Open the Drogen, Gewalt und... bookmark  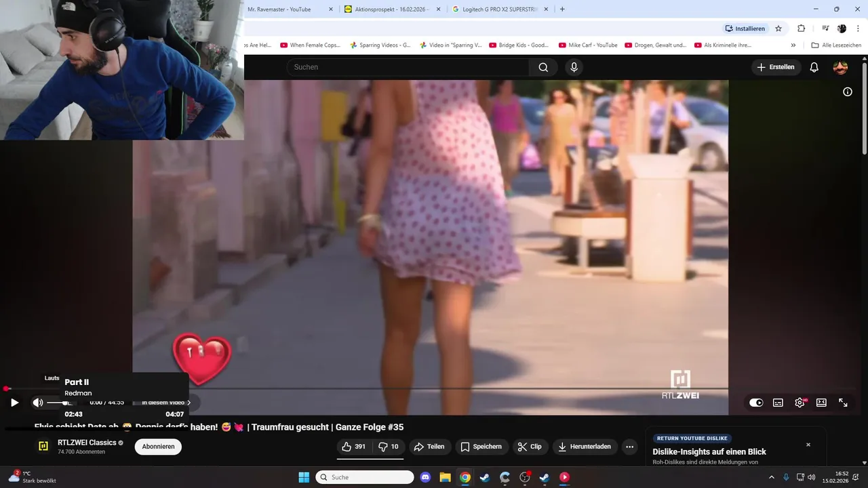pos(656,45)
